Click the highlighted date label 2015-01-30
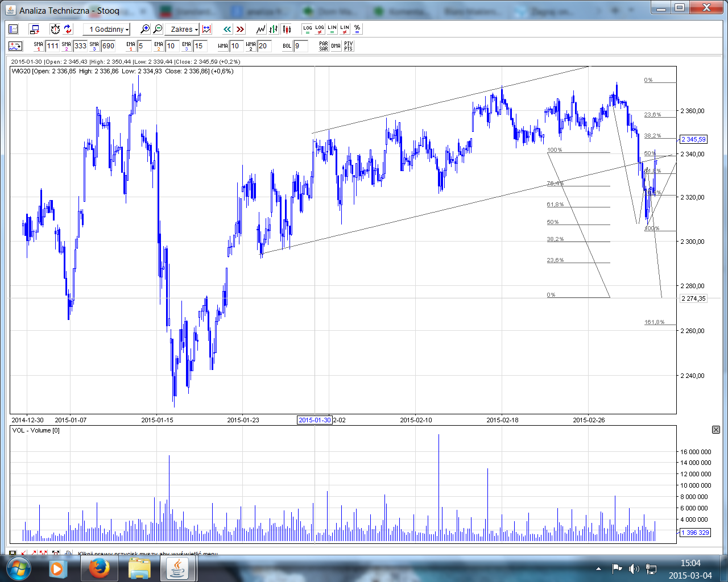Image resolution: width=728 pixels, height=582 pixels. [315, 420]
